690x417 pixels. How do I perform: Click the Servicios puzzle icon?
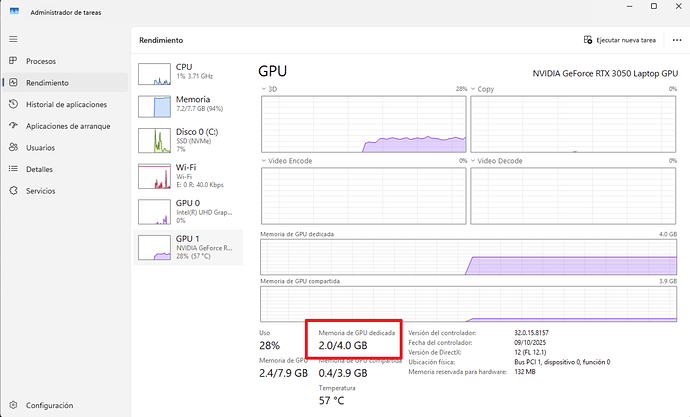pyautogui.click(x=14, y=190)
